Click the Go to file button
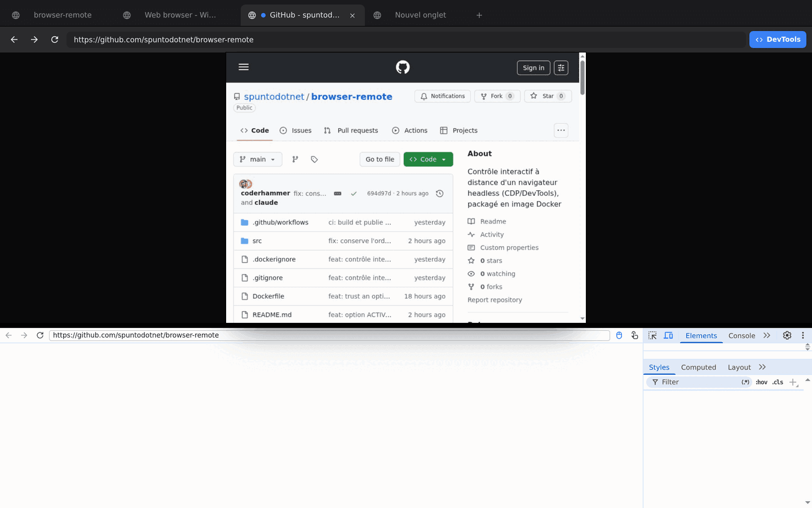 380,159
